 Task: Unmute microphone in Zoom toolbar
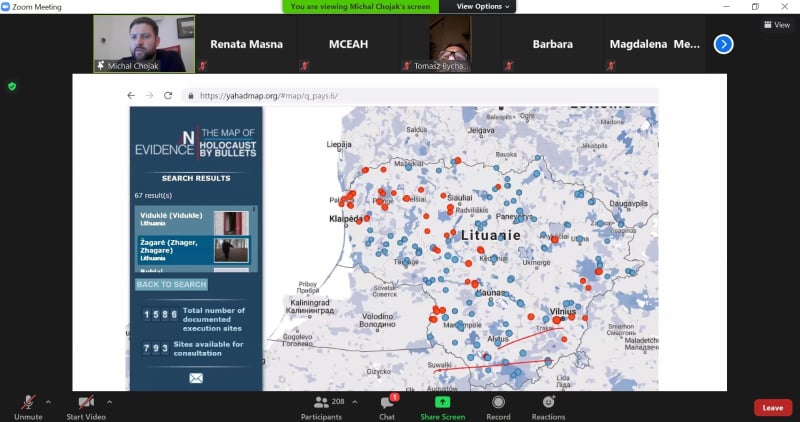(x=28, y=407)
